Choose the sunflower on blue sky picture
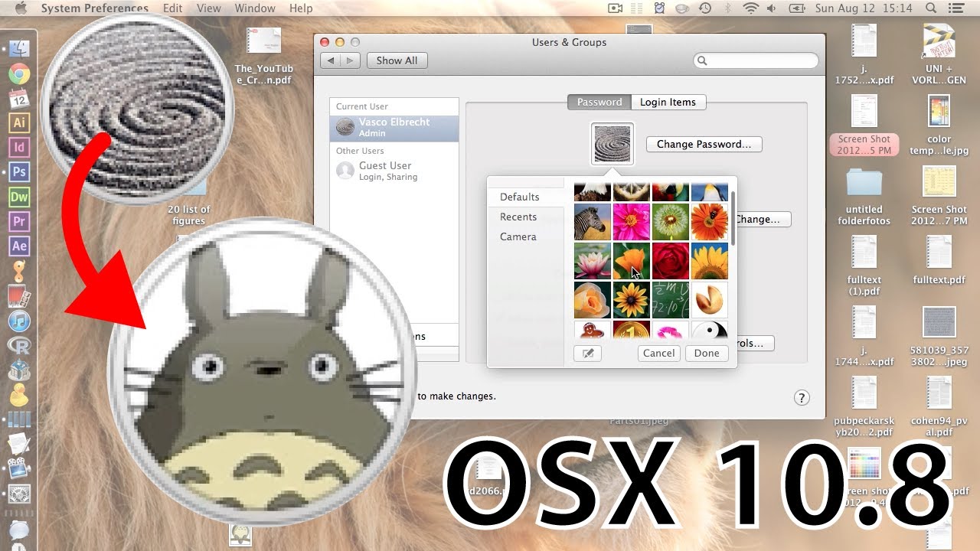The image size is (980, 551). tap(710, 261)
